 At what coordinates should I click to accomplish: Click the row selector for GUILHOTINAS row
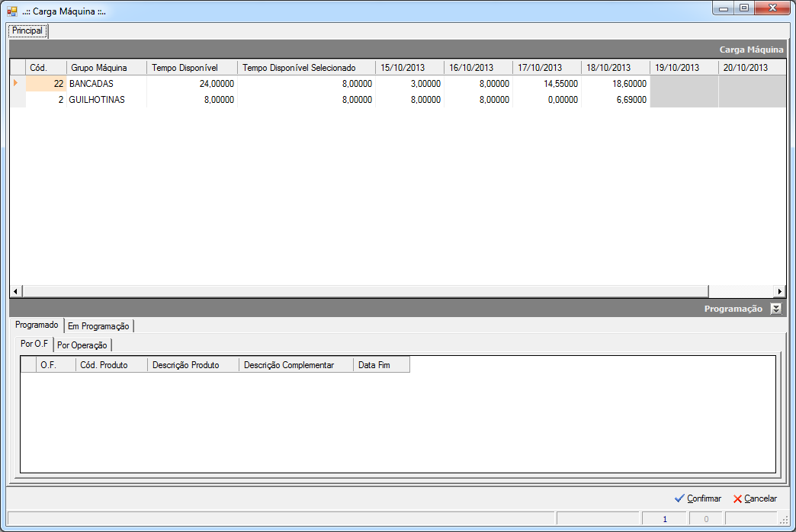18,100
